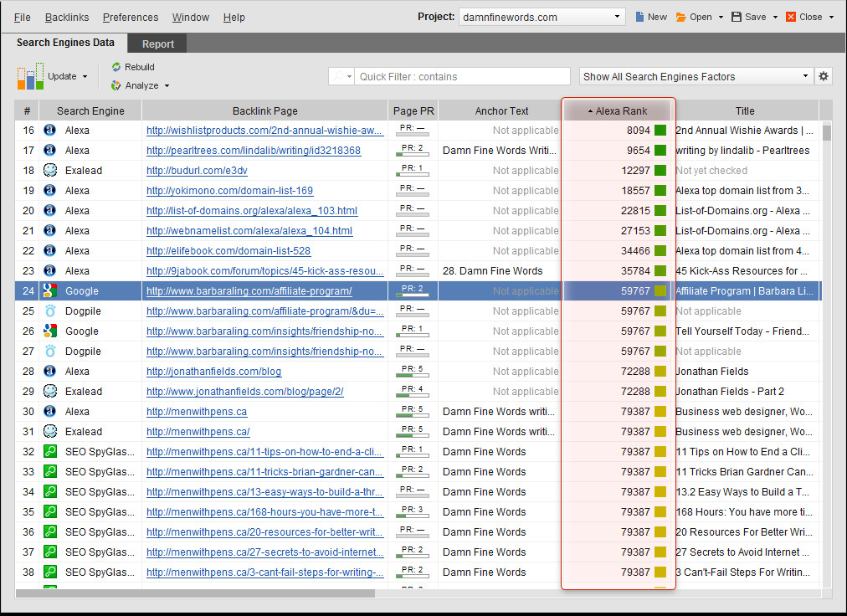Click the yellow Alexa Rank swatch in row 38
847x616 pixels.
[x=660, y=572]
